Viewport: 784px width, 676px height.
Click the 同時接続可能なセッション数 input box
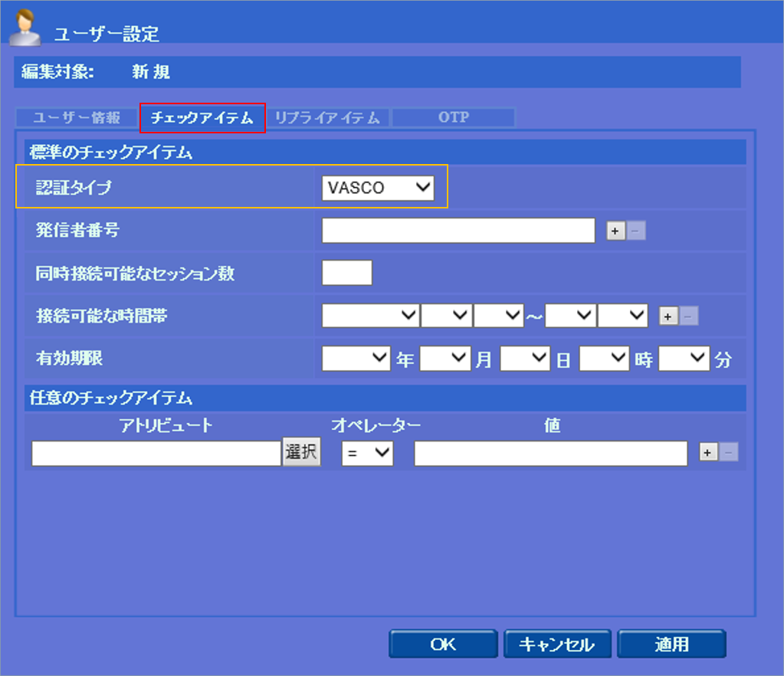pyautogui.click(x=347, y=273)
